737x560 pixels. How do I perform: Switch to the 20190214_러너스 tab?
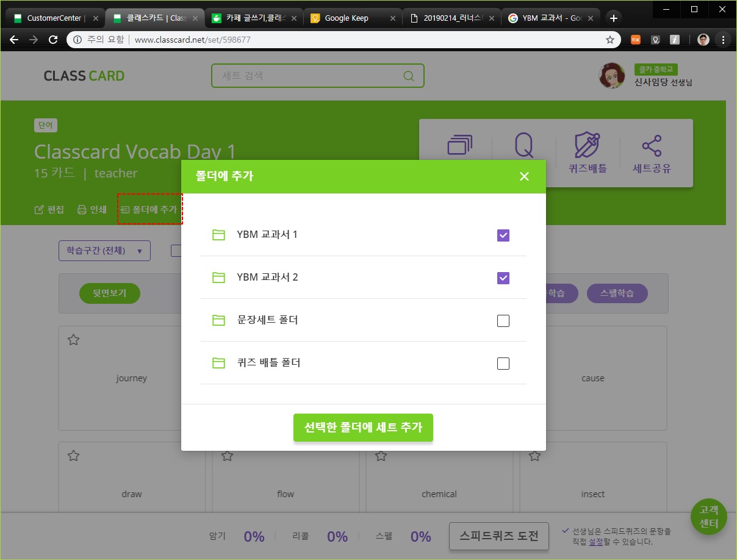[450, 18]
